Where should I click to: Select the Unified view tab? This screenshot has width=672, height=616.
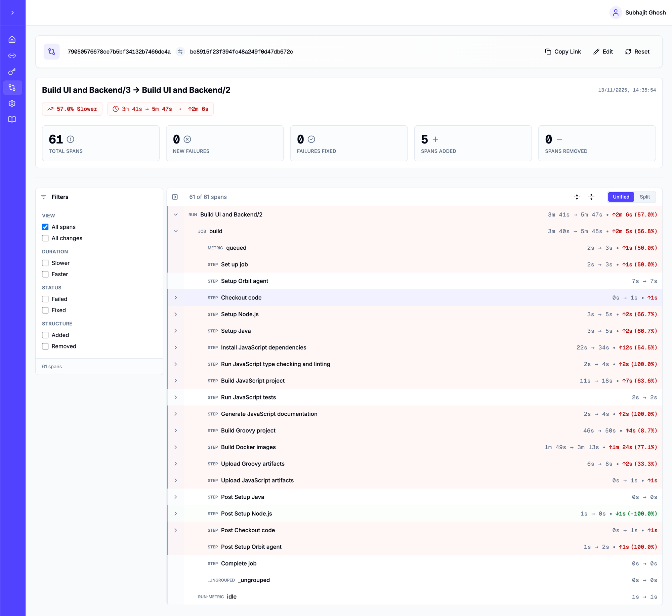tap(621, 197)
